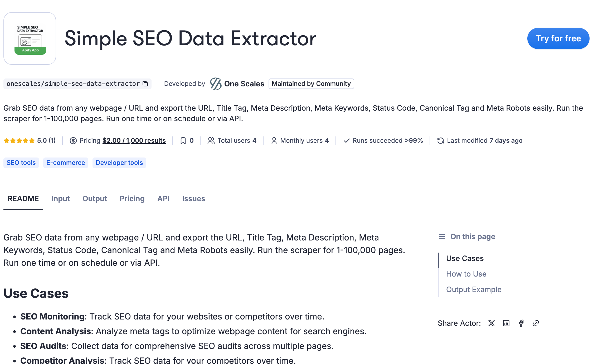Click the SEO tools category tag
The width and height of the screenshot is (613, 364).
pos(21,163)
